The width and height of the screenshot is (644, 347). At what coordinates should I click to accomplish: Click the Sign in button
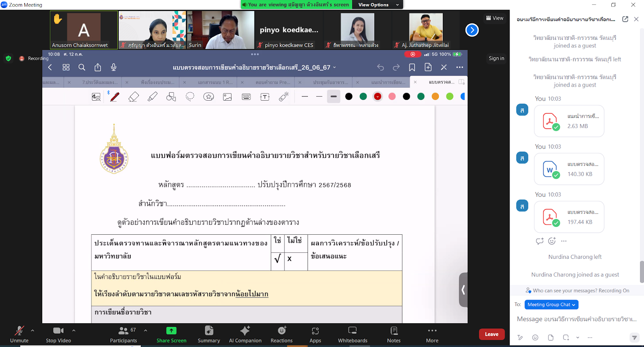496,58
